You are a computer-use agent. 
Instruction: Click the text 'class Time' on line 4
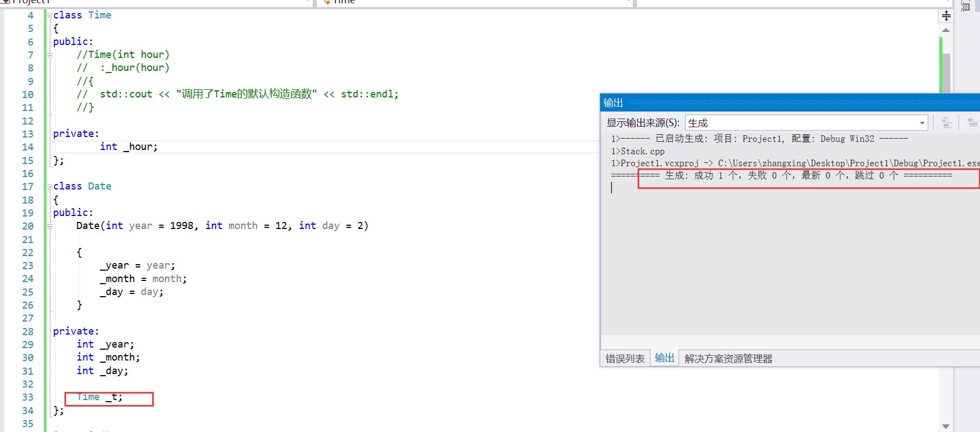pos(82,15)
